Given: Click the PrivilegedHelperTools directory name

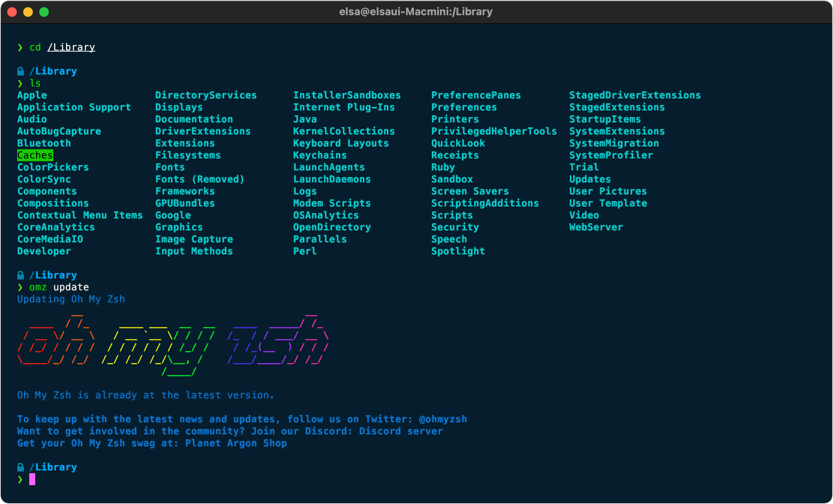Looking at the screenshot, I should coord(494,131).
